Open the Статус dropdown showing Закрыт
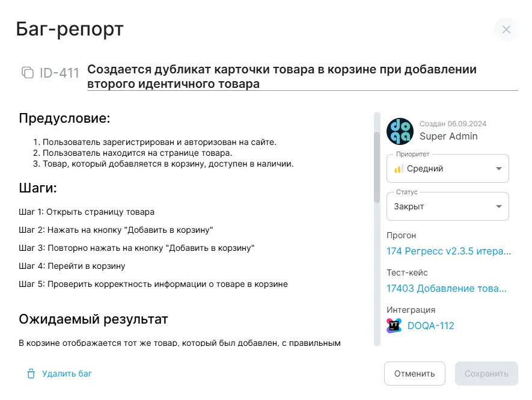Viewport: 532px width, 400px height. [447, 206]
